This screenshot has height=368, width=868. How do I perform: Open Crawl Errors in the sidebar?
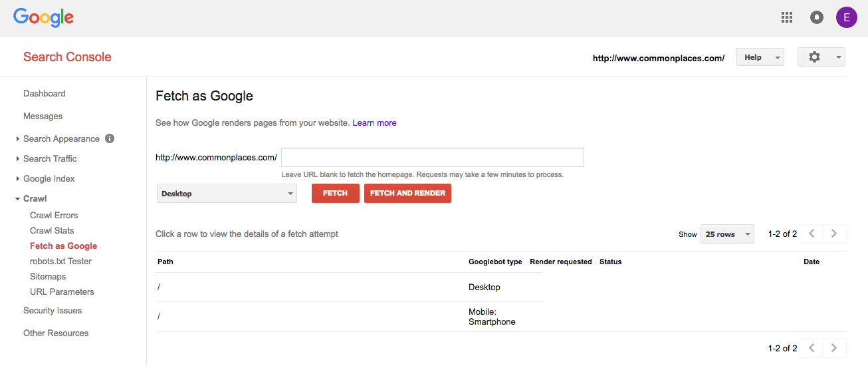click(x=54, y=215)
